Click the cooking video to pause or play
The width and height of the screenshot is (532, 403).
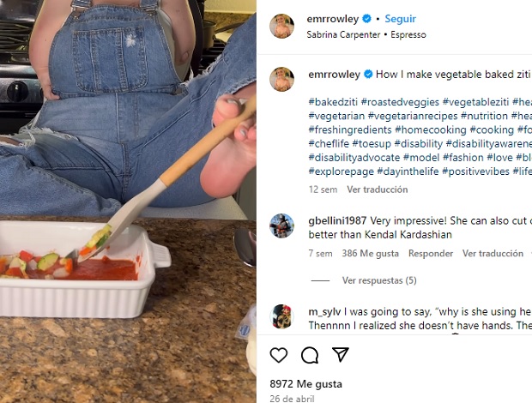pyautogui.click(x=128, y=201)
